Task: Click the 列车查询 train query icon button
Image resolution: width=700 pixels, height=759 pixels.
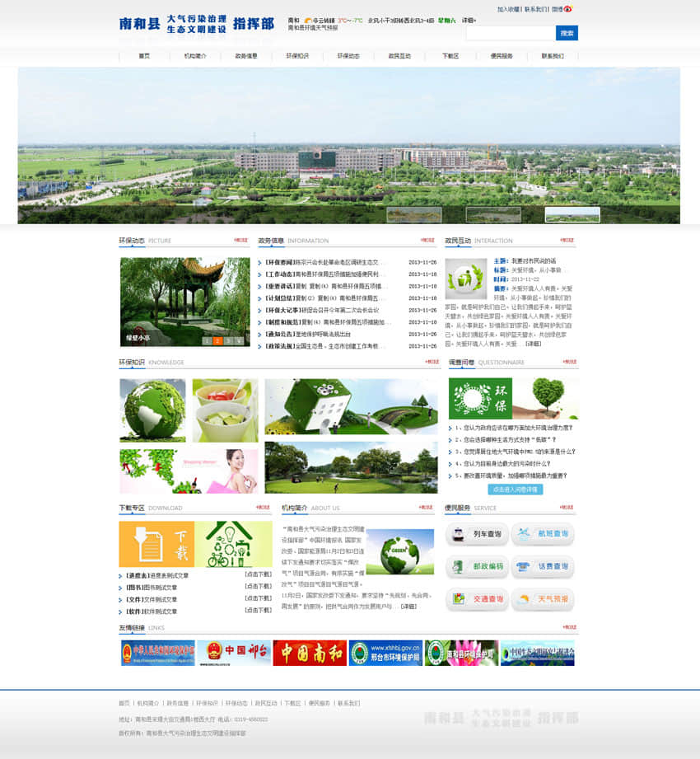Action: pyautogui.click(x=477, y=534)
